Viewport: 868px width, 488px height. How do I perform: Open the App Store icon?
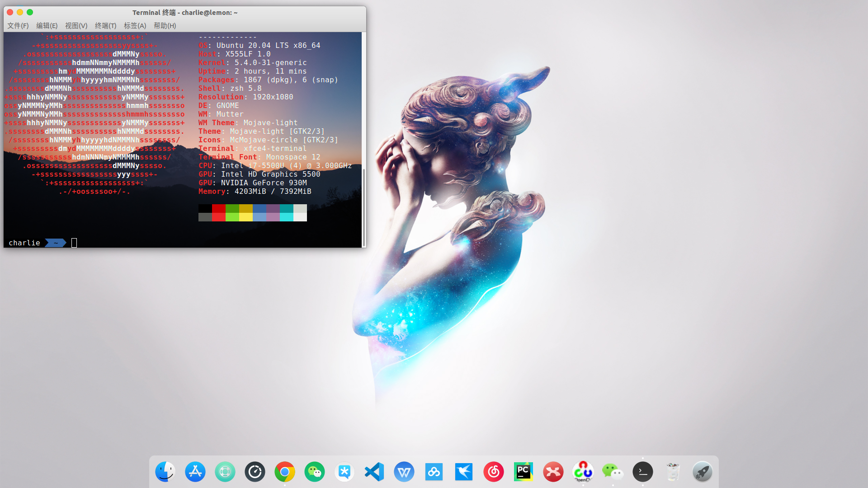[x=195, y=472]
